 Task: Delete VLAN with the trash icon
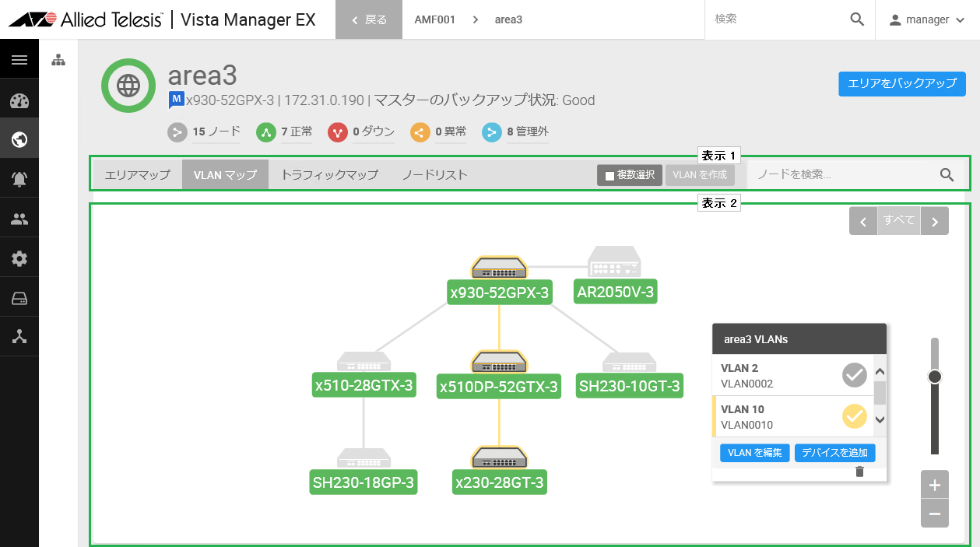(x=859, y=472)
